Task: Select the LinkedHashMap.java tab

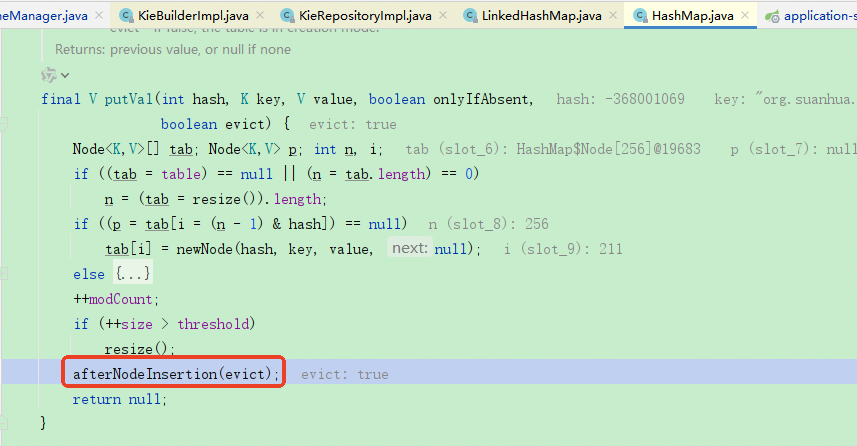Action: tap(542, 16)
